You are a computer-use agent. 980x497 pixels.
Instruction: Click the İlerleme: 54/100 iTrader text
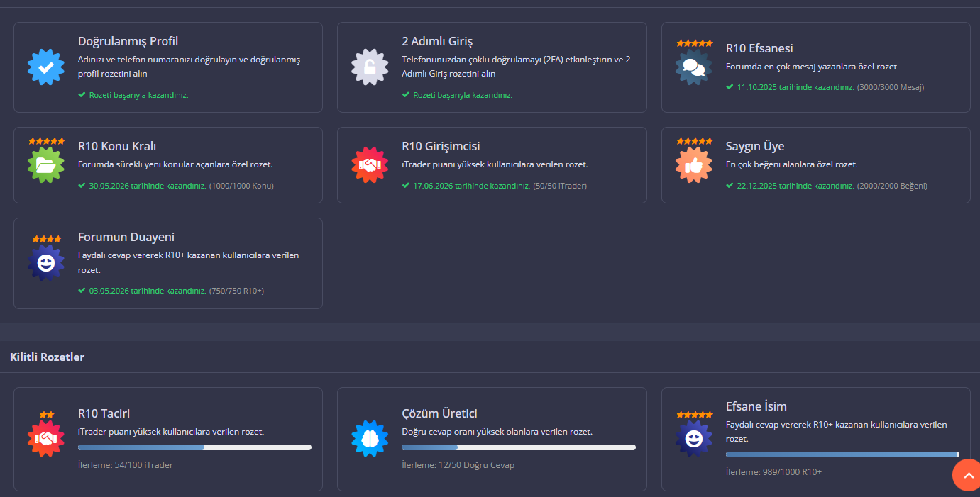pos(125,465)
